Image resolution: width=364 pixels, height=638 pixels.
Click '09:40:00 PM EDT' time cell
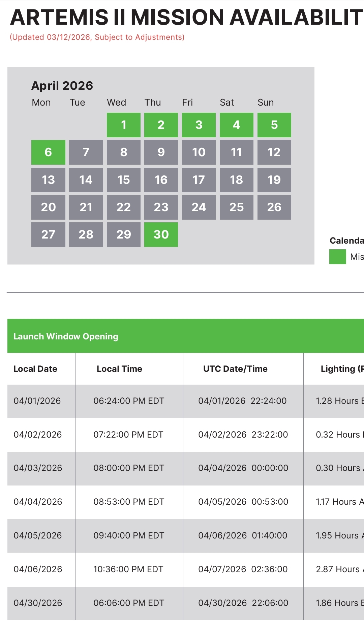click(129, 535)
